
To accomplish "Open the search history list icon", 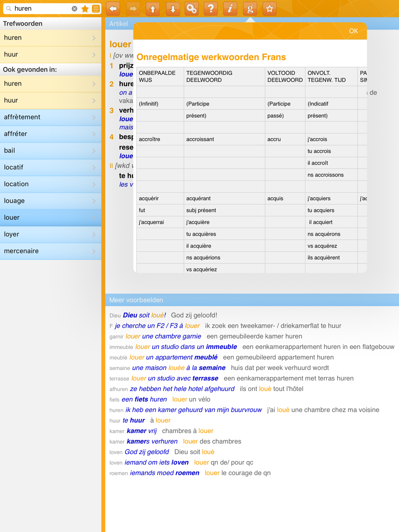I will click(x=96, y=8).
